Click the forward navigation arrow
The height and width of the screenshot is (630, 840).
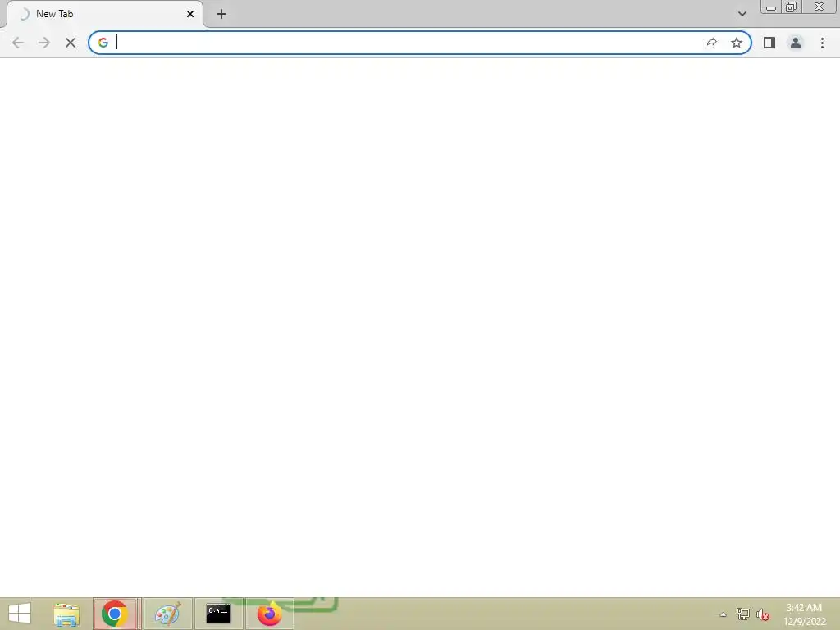[44, 43]
